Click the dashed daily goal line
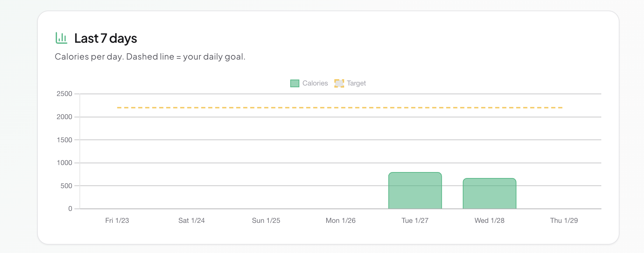Screen dimensions: 644x253 click(339, 108)
